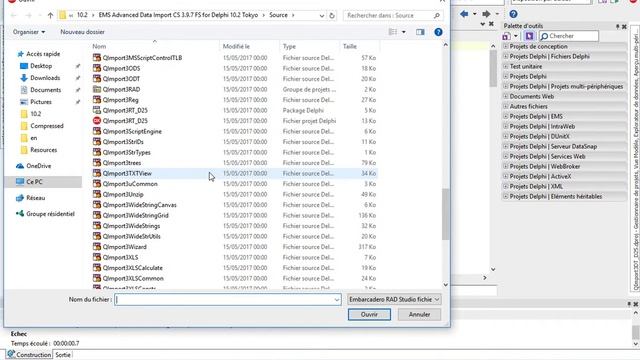Select QImport3ODS source file icon

coord(97,68)
